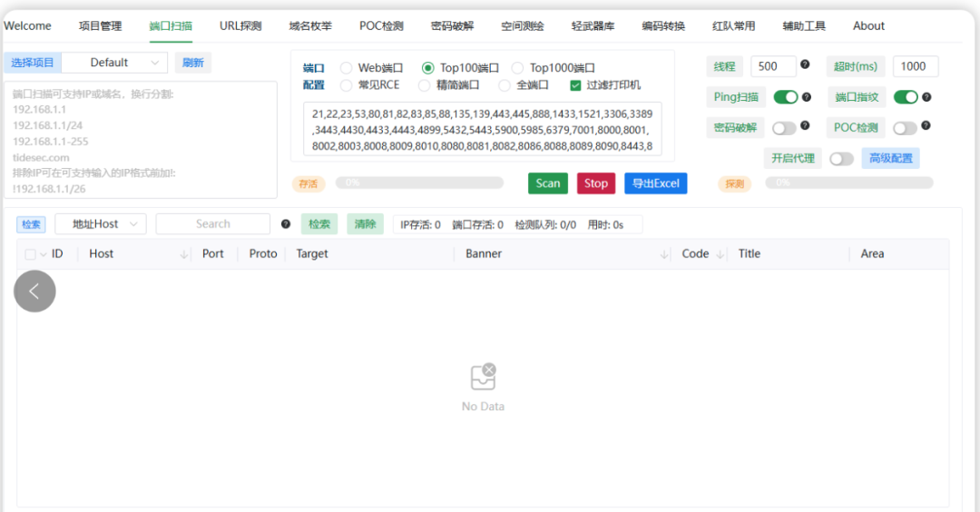980x512 pixels.
Task: Select the Top100端口 radio option
Action: pos(427,67)
